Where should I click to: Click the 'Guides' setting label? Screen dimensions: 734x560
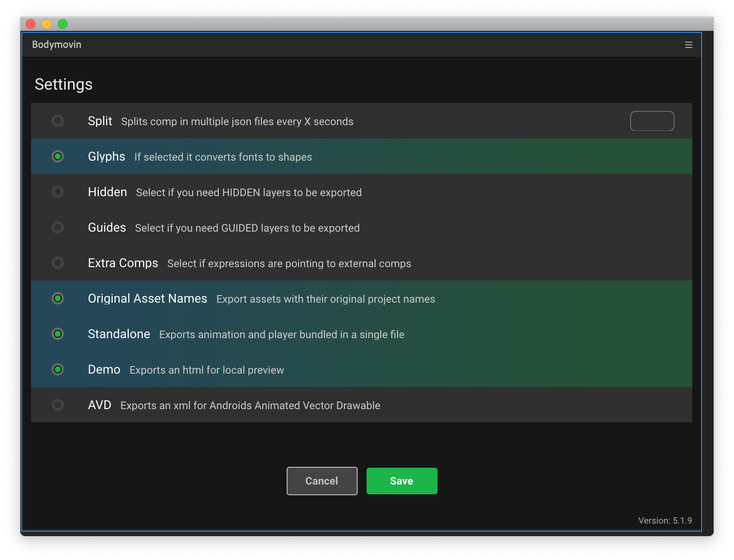pos(107,227)
